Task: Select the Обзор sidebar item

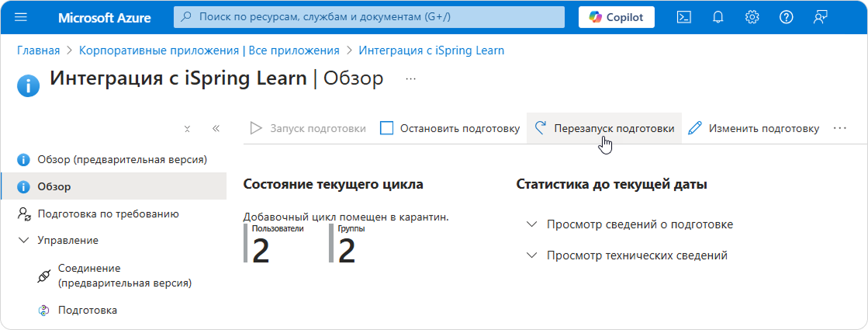Action: click(113, 186)
